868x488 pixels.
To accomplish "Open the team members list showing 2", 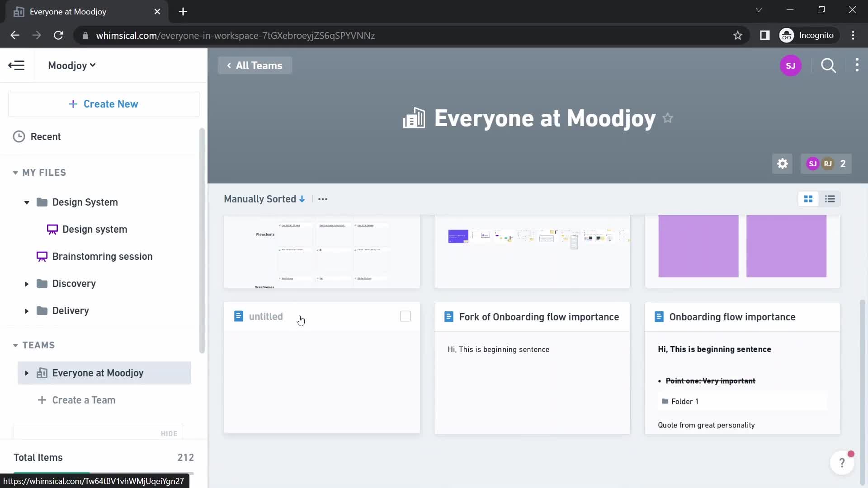I will click(826, 164).
